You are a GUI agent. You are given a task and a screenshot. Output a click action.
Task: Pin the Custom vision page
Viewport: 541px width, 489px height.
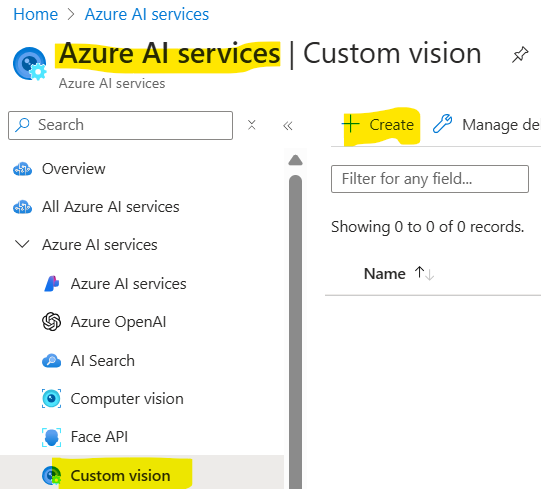520,55
